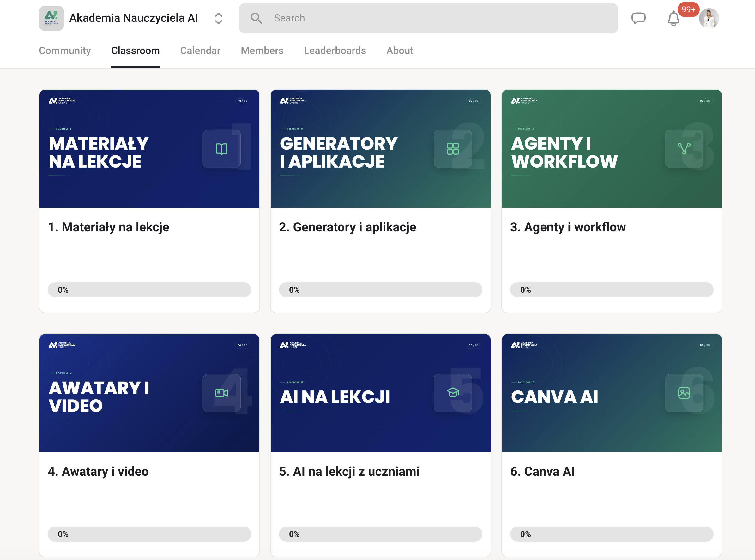The image size is (755, 560).
Task: Click title "6. Canva AI"
Action: (x=542, y=472)
